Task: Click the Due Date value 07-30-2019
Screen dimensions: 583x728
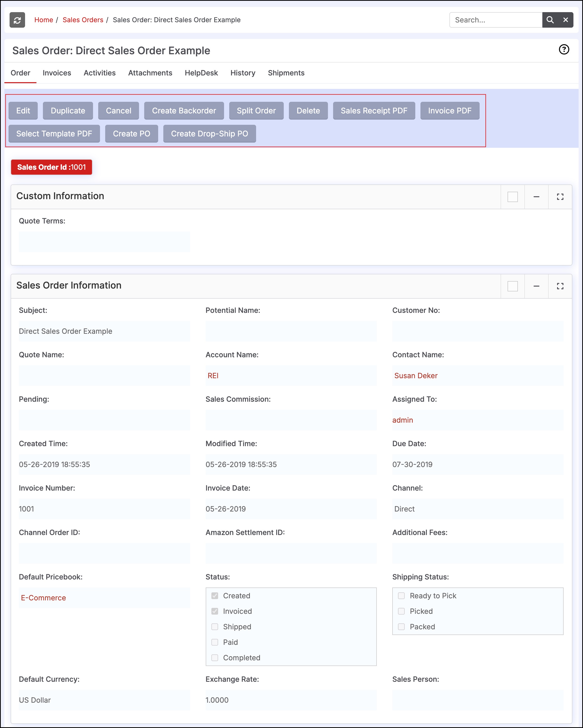Action: click(412, 465)
